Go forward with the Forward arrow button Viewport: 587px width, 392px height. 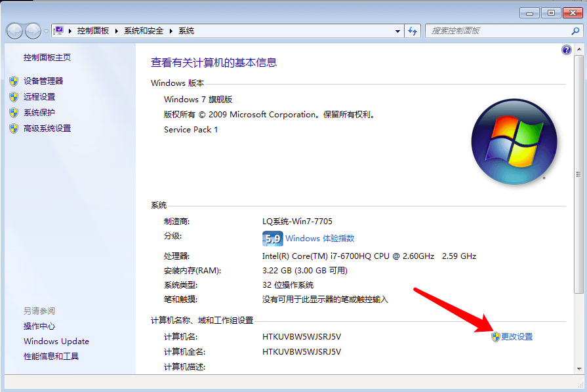click(33, 31)
